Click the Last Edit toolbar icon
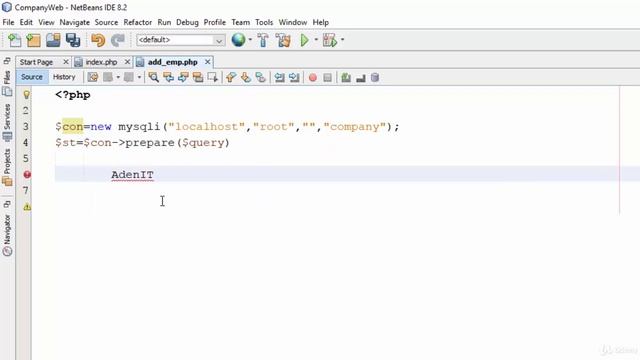 (93, 77)
